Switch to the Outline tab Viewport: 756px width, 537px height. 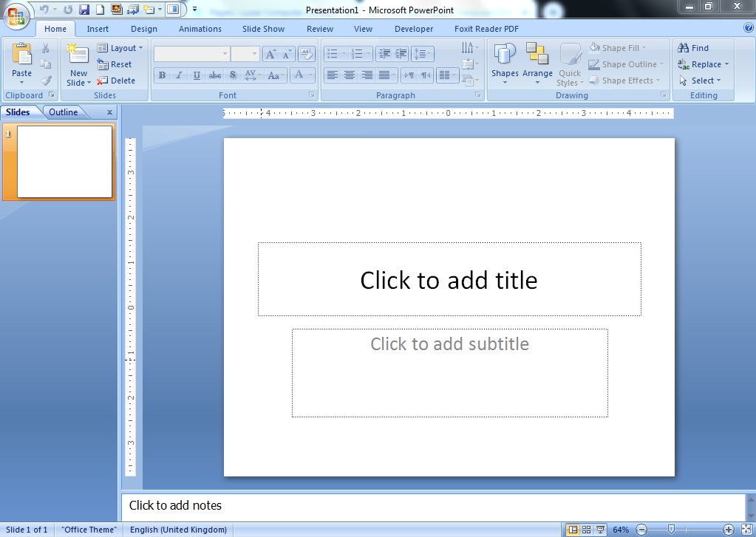(63, 112)
